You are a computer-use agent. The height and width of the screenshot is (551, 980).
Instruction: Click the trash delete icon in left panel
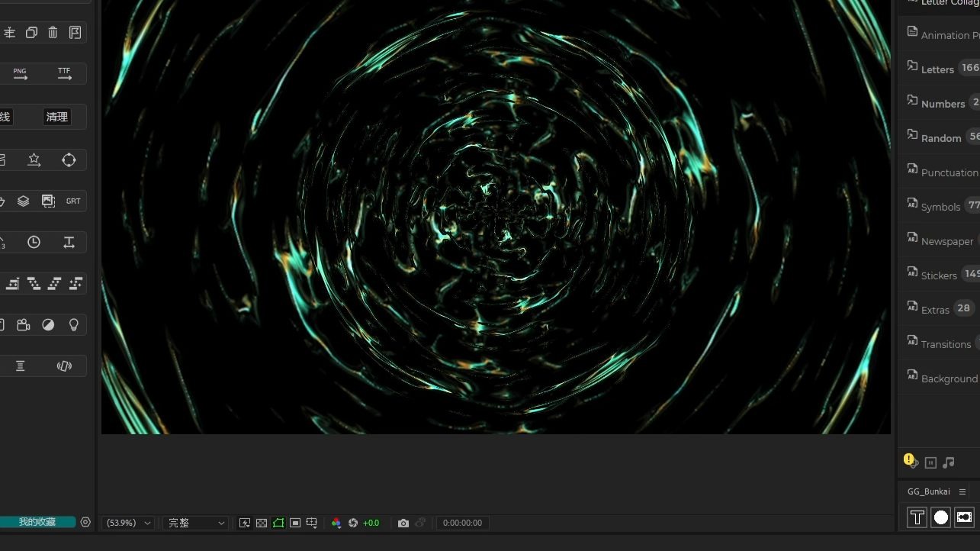[53, 33]
